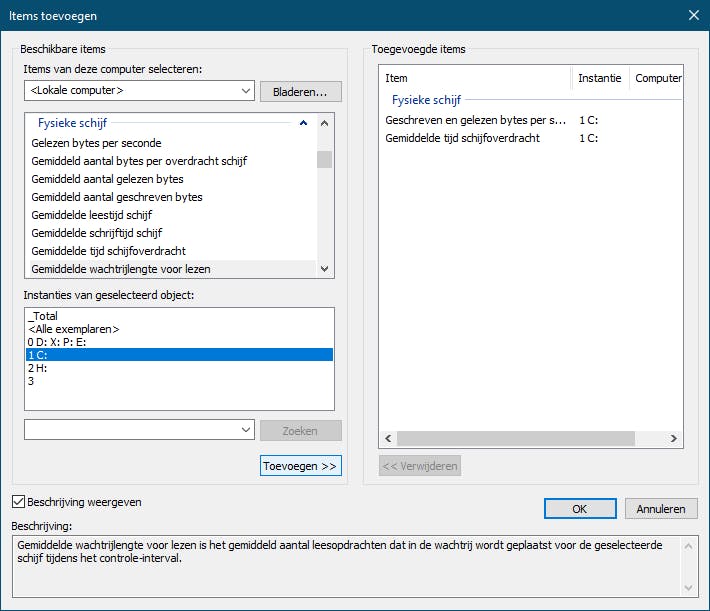Select the _Total instance
Image resolution: width=710 pixels, height=611 pixels.
click(x=45, y=316)
